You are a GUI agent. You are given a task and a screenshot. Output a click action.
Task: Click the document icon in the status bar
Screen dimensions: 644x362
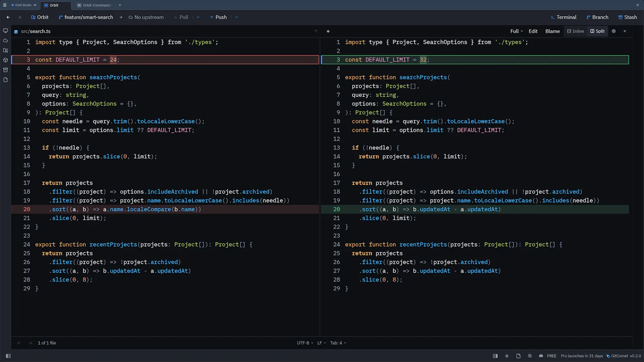[518, 356]
